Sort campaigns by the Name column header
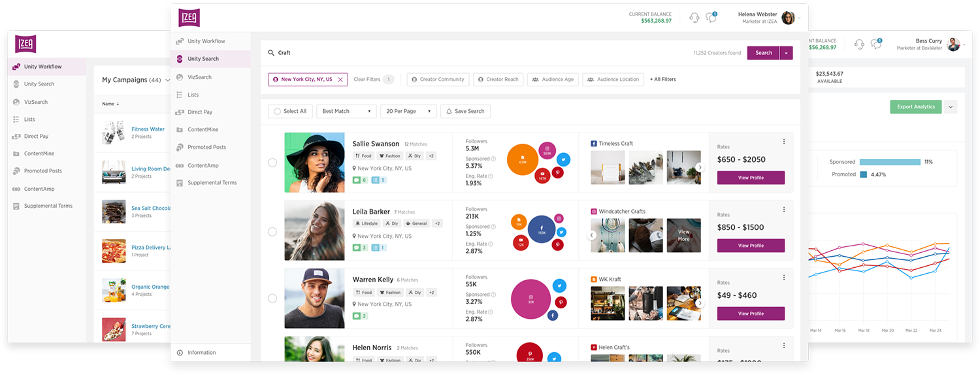Image resolution: width=980 pixels, height=375 pixels. tap(110, 104)
